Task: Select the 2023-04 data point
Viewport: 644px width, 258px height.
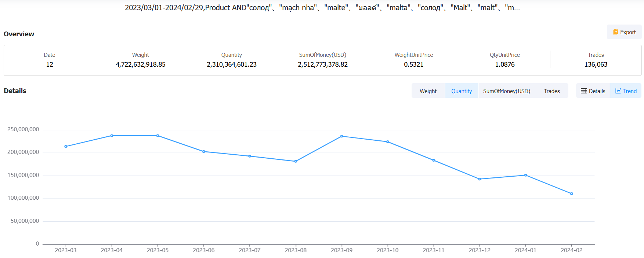Action: [x=112, y=136]
